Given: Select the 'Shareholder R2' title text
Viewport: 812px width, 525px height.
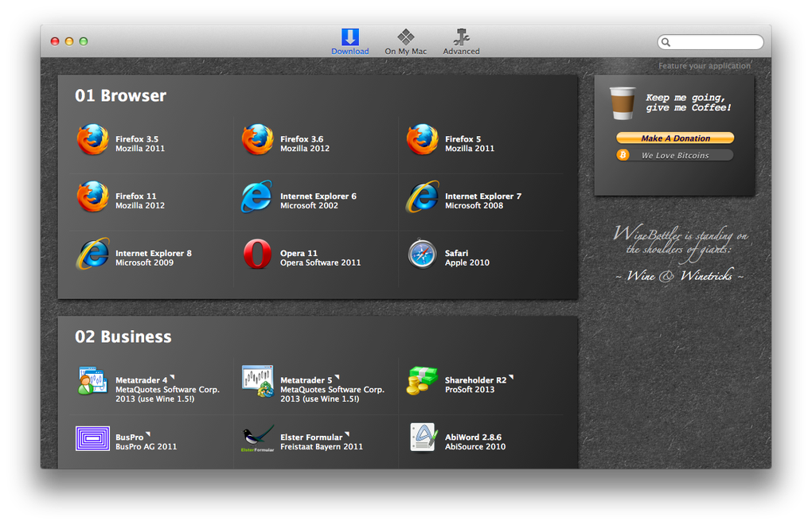Looking at the screenshot, I should coord(475,380).
